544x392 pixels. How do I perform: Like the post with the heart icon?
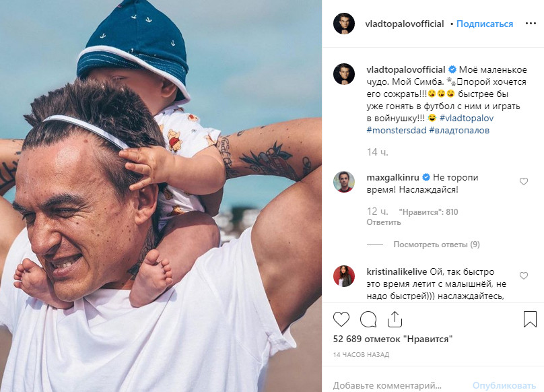point(341,319)
